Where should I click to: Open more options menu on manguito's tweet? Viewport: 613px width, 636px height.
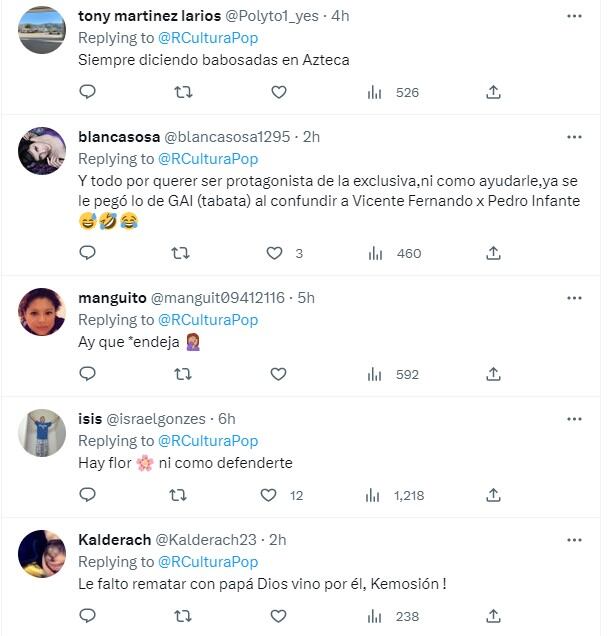pyautogui.click(x=574, y=298)
